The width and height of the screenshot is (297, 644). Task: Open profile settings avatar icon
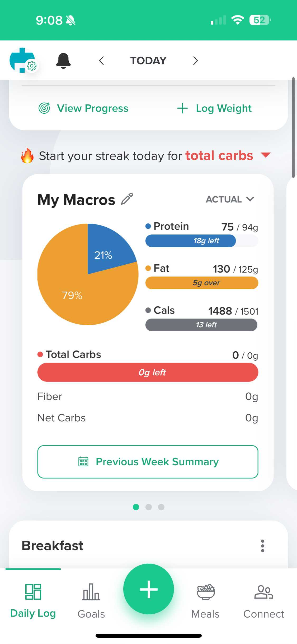tap(23, 61)
